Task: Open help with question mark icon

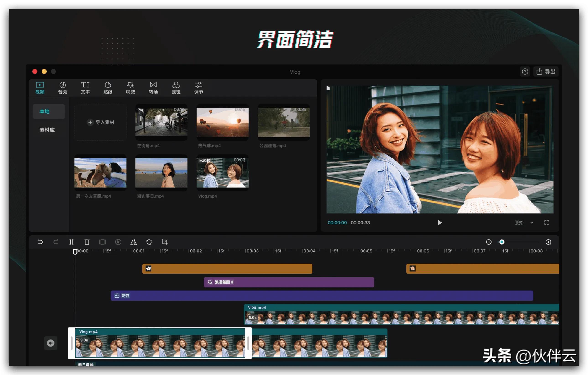Action: click(525, 71)
